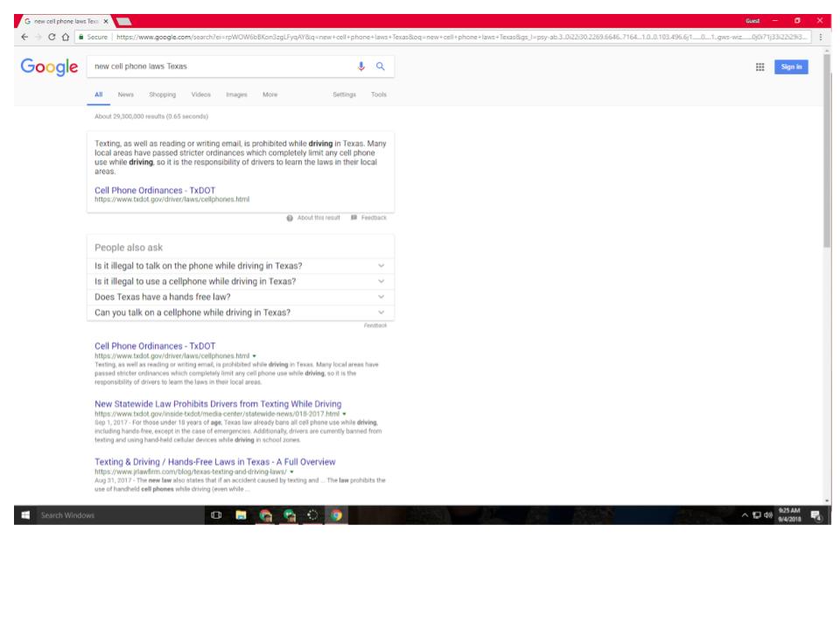
Task: Start voice search with microphone icon
Action: [361, 66]
